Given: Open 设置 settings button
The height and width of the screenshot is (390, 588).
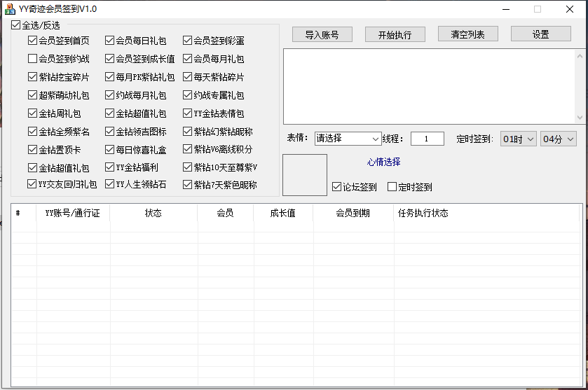Looking at the screenshot, I should 541,34.
